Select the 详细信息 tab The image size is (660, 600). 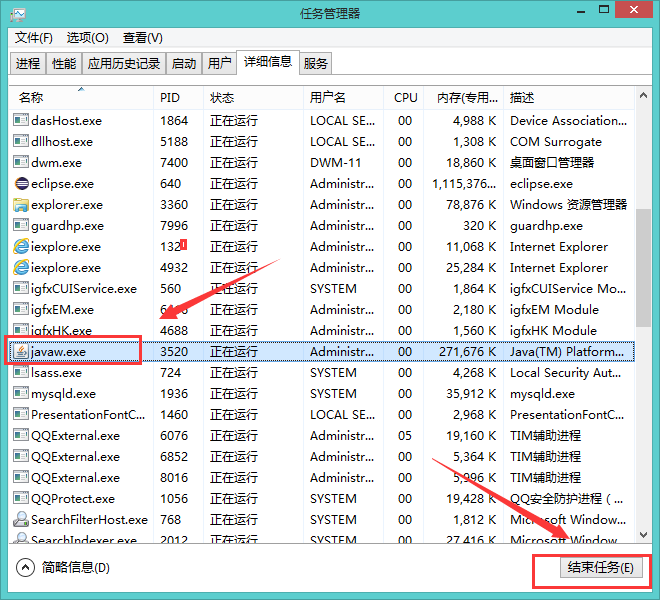tap(268, 62)
